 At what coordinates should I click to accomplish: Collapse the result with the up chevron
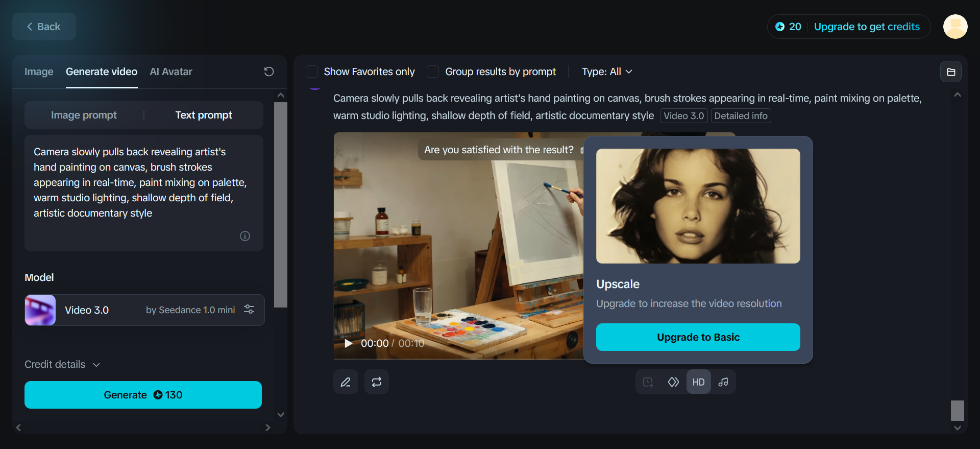958,94
